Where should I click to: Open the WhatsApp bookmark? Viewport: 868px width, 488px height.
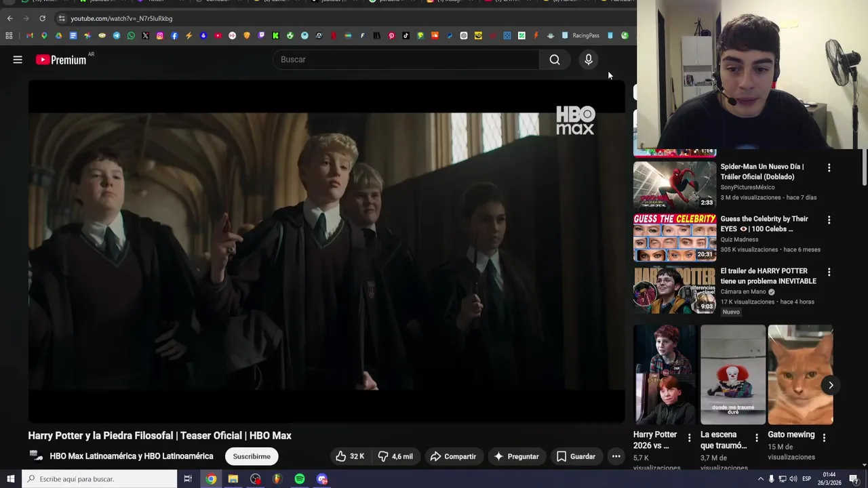[131, 35]
